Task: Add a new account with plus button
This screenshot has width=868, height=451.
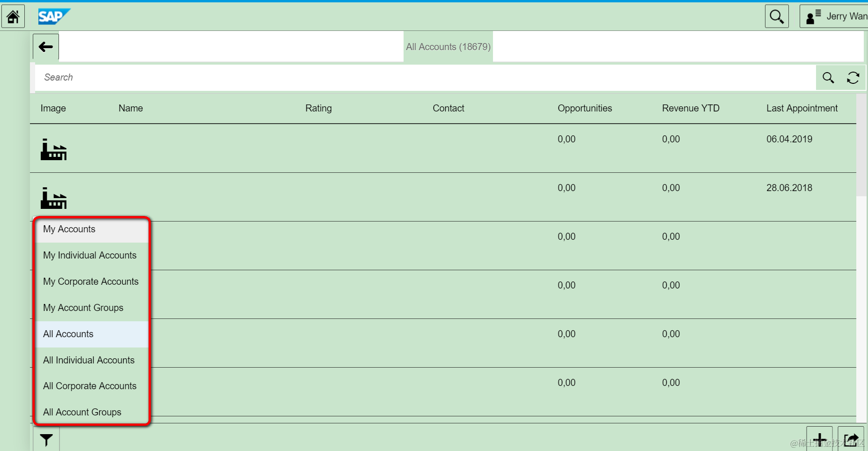Action: click(819, 439)
